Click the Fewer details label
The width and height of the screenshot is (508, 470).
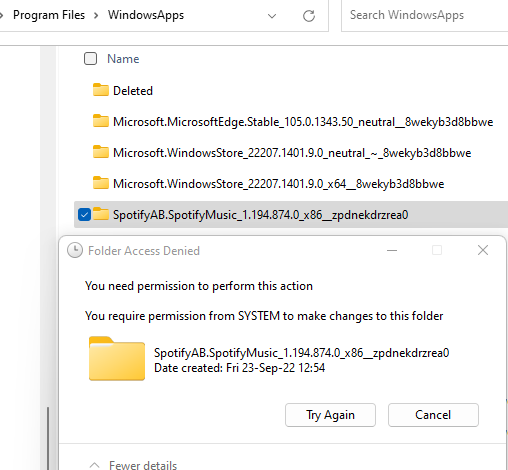(143, 465)
